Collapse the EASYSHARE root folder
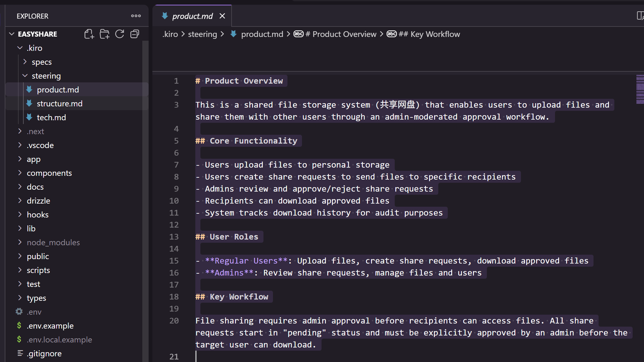Image resolution: width=644 pixels, height=362 pixels. pyautogui.click(x=12, y=34)
